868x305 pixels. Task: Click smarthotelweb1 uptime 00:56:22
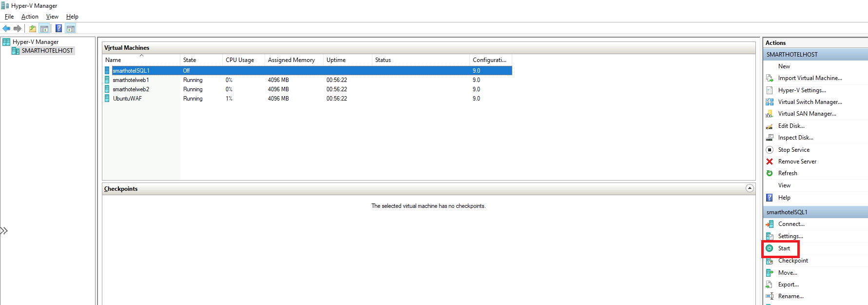click(x=337, y=80)
